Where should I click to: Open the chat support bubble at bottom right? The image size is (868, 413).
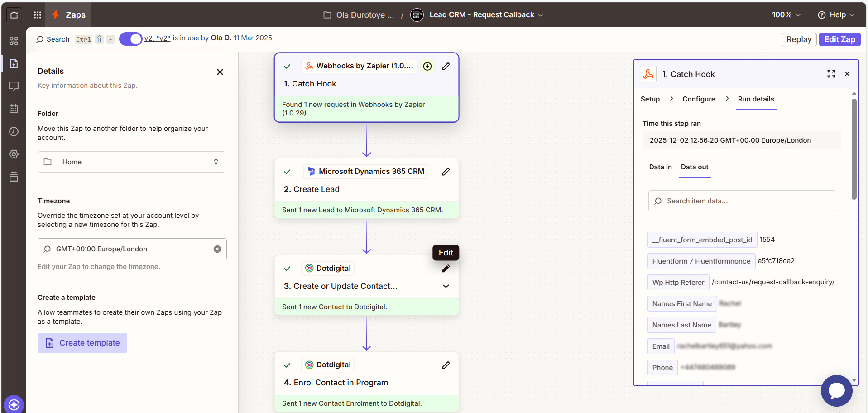[837, 391]
